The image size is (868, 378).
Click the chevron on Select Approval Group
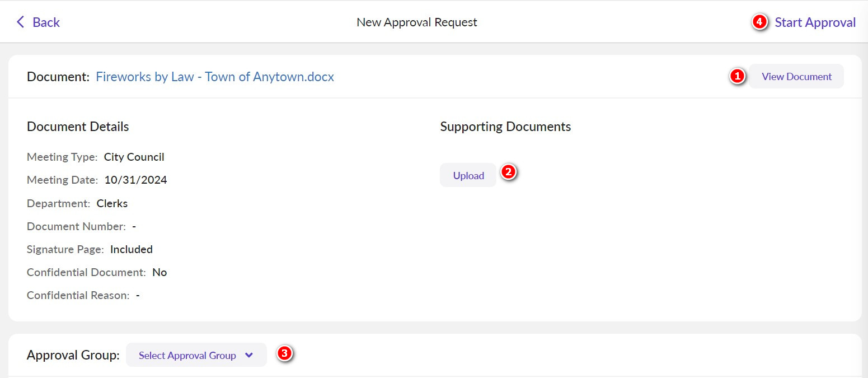point(248,355)
